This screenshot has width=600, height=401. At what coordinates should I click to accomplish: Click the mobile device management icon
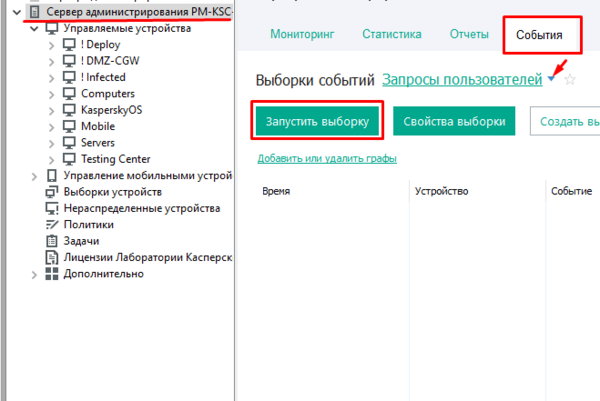coord(52,176)
